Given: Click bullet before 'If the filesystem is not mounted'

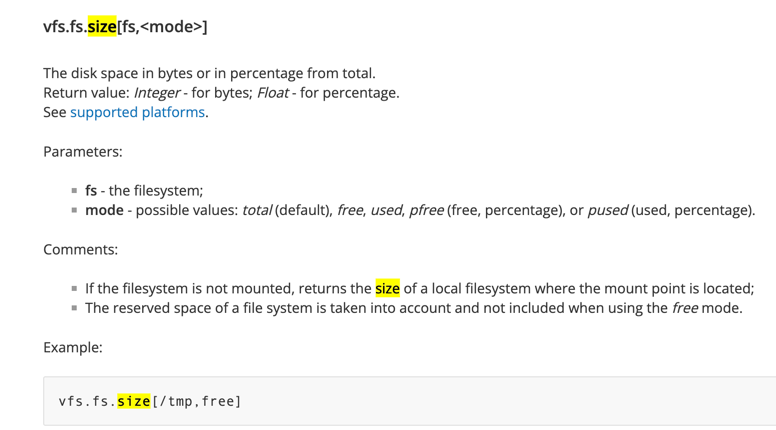Looking at the screenshot, I should coord(74,288).
